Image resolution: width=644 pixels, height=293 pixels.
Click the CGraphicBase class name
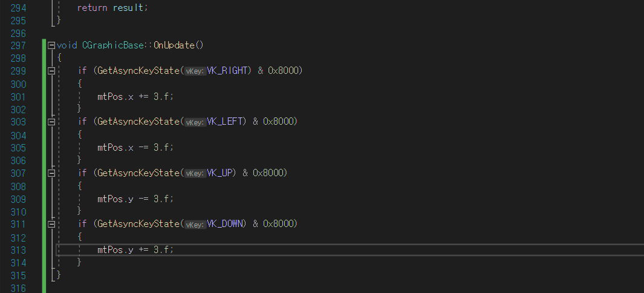(112, 45)
